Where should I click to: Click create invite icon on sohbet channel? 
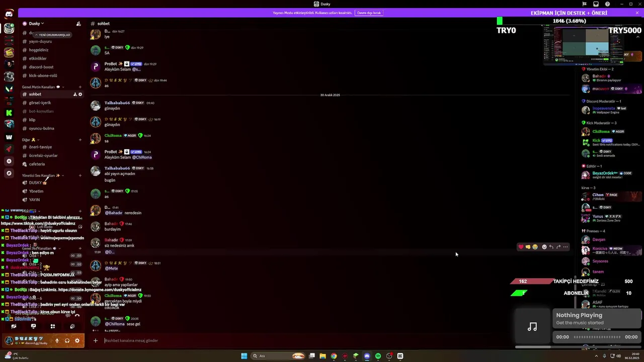75,94
